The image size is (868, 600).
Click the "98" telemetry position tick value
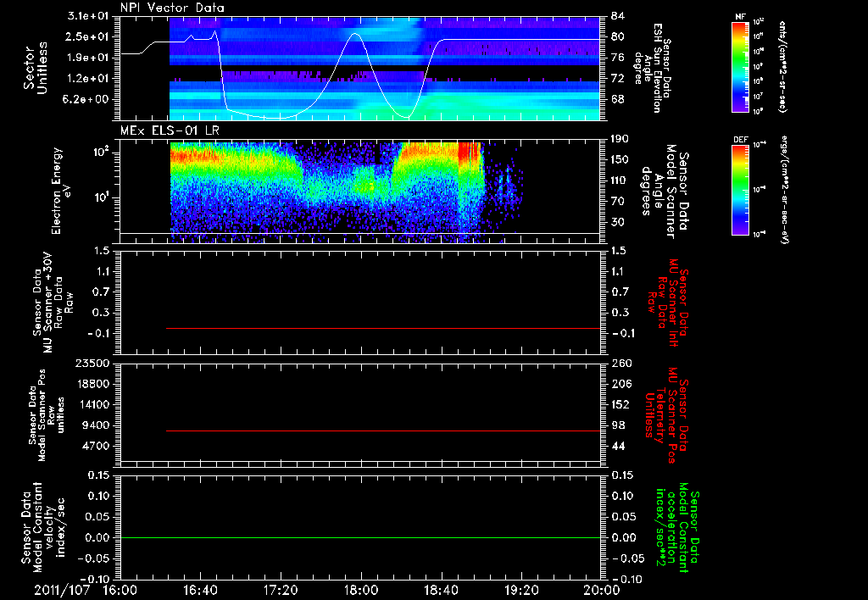tap(618, 425)
